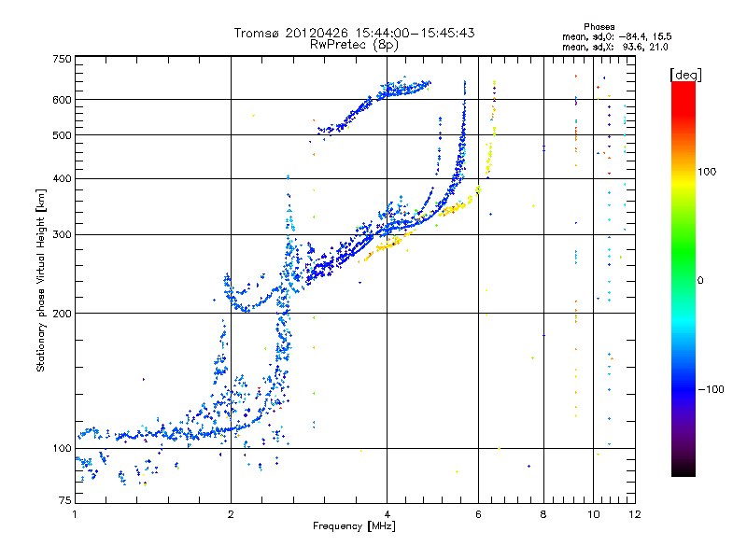The image size is (747, 560).
Task: Click the mean, sd,O phase value line
Action: pos(617,36)
